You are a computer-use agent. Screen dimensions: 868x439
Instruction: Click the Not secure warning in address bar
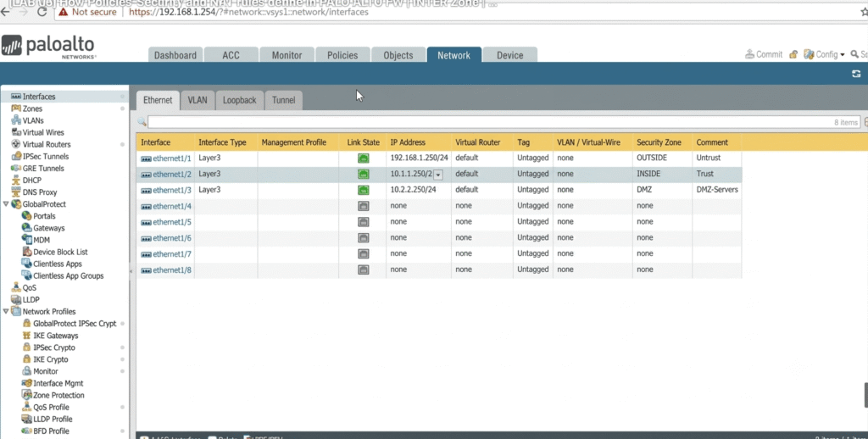(x=88, y=12)
